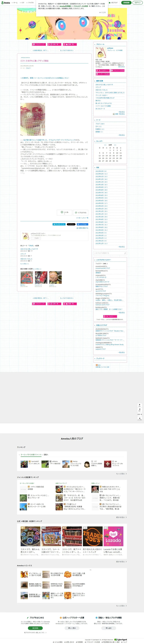Click もっと見る under ランキング section
This screenshot has height=644, width=144.
coord(121,474)
